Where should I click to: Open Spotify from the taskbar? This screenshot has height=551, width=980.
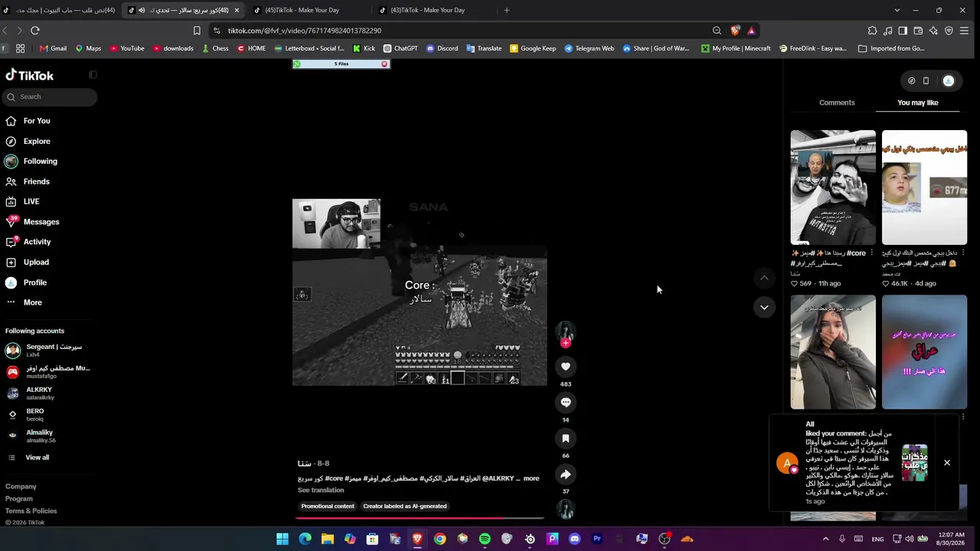click(x=485, y=539)
